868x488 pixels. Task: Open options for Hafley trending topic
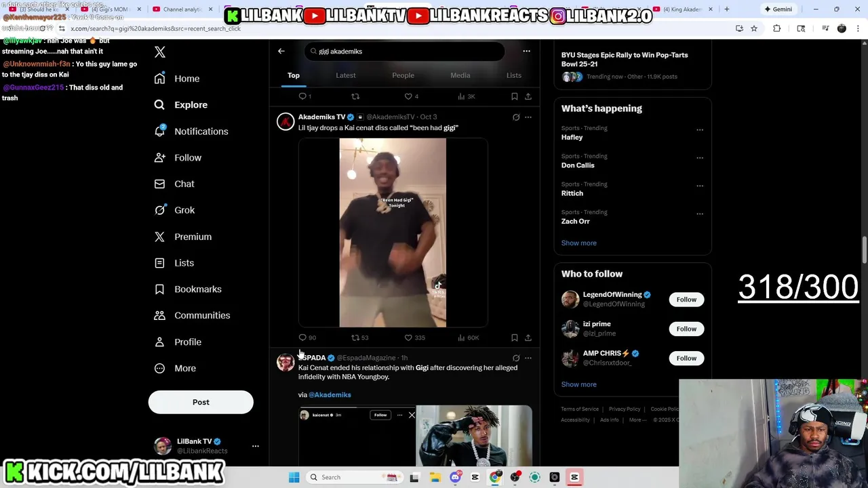pyautogui.click(x=700, y=129)
